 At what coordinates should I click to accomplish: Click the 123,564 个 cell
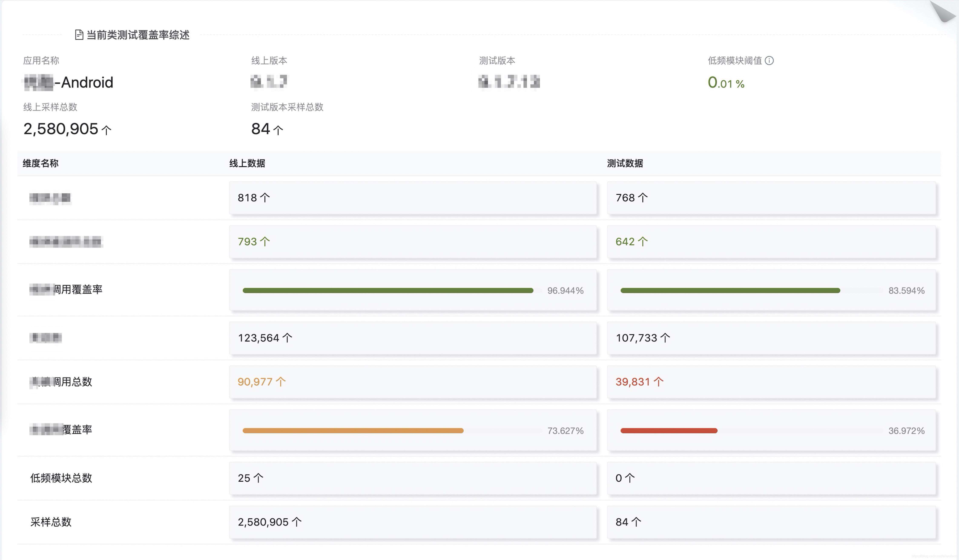coord(413,338)
